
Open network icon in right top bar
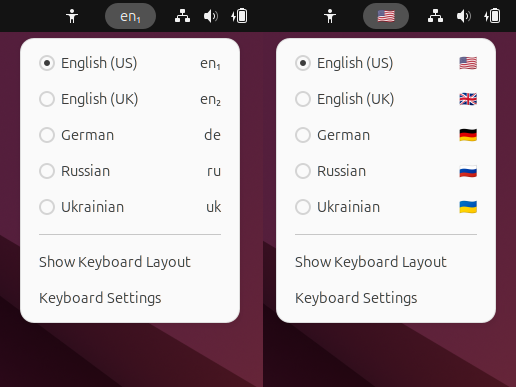(x=435, y=16)
